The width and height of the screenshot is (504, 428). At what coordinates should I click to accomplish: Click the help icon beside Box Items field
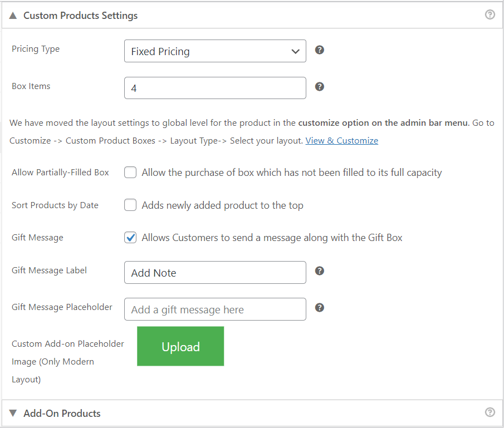click(319, 86)
